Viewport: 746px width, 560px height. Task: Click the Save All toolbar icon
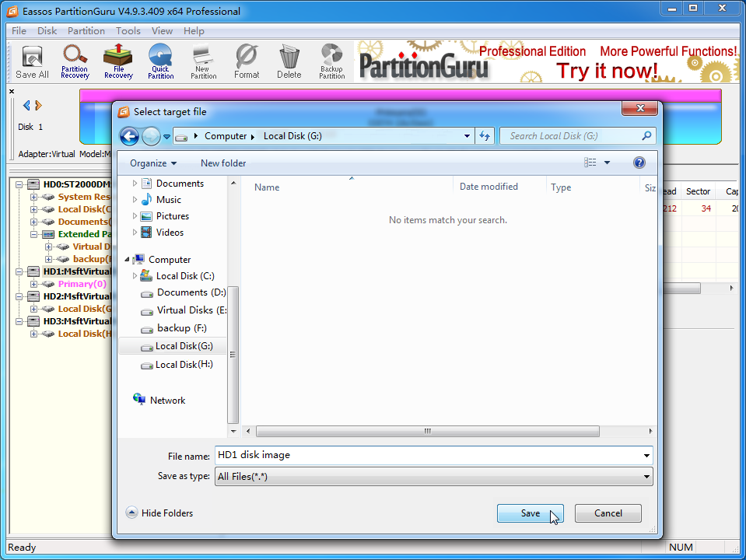coord(32,62)
